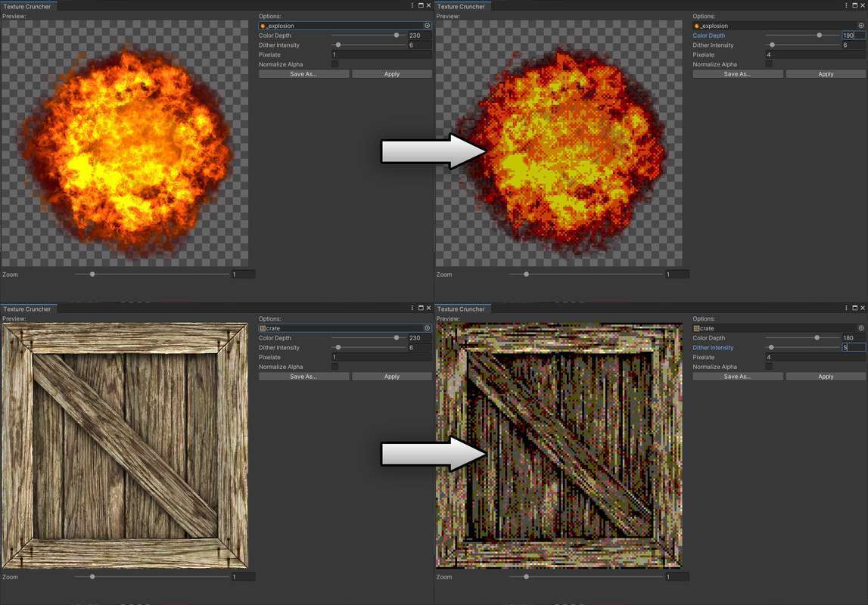Image resolution: width=868 pixels, height=605 pixels.
Task: Click Zoom slider handle under pixelated crate preview
Action: [x=527, y=577]
